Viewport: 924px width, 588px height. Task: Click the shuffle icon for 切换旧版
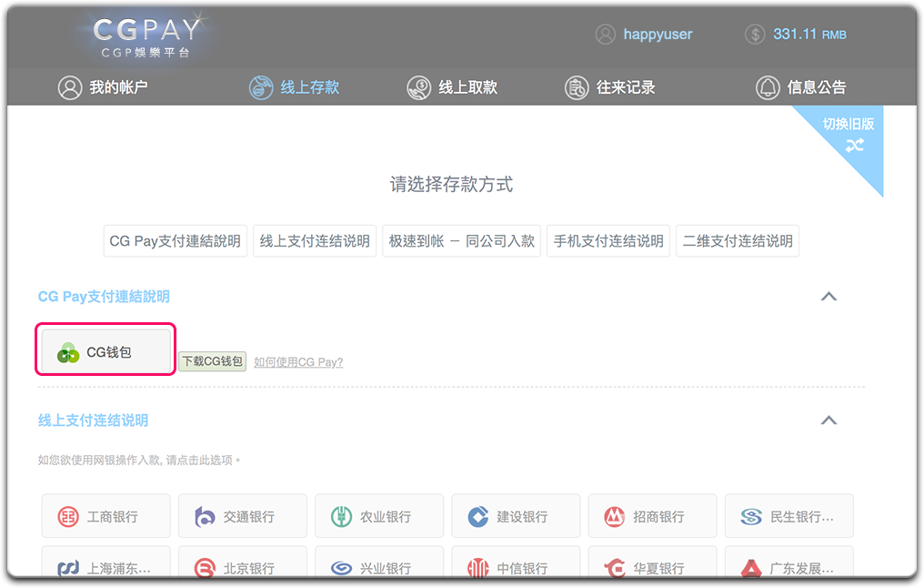(x=854, y=145)
